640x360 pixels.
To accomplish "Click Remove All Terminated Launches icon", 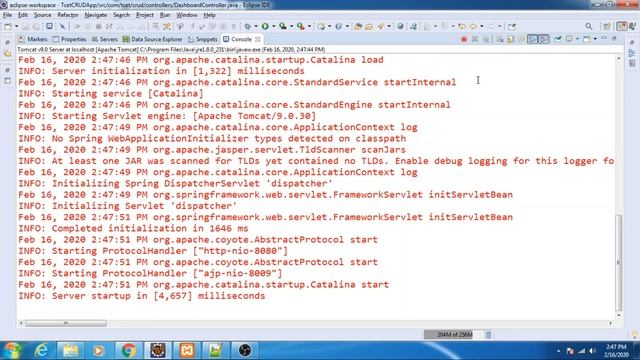I will pos(486,39).
